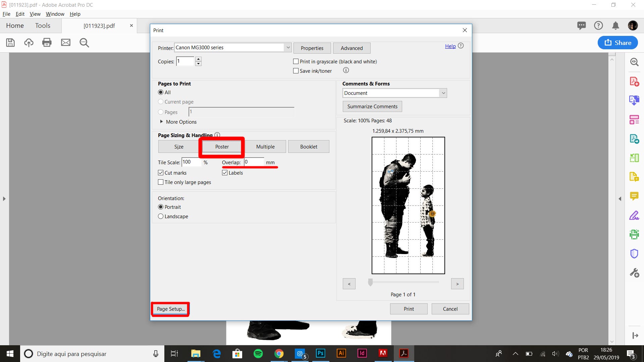Click the Save ink/toner info icon
Image resolution: width=644 pixels, height=362 pixels.
346,70
